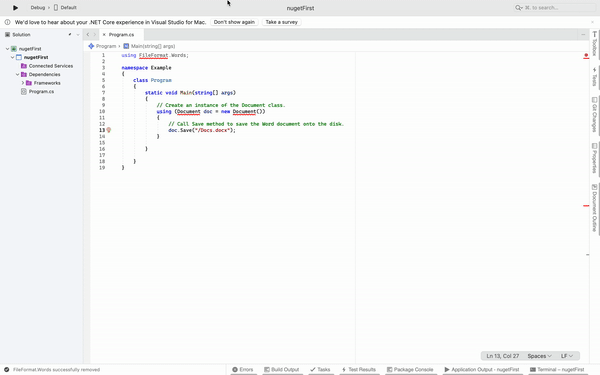Screen dimensions: 600x375
Task: Close the Program.cs tab
Action: click(104, 34)
